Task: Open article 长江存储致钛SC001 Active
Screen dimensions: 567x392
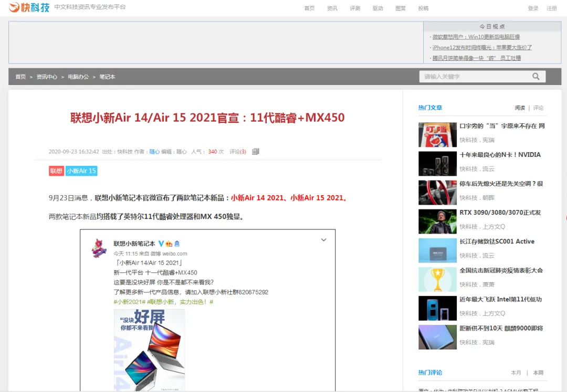Action: coord(497,242)
